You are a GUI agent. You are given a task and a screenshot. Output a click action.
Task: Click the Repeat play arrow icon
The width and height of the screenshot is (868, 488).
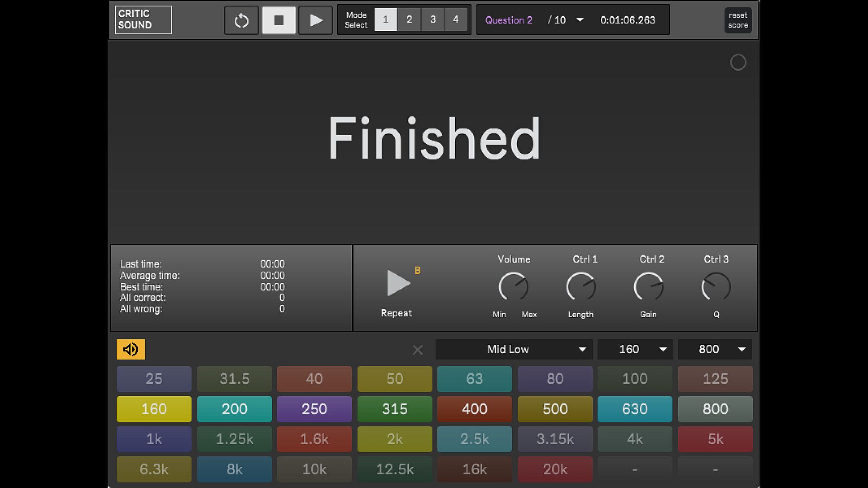398,283
